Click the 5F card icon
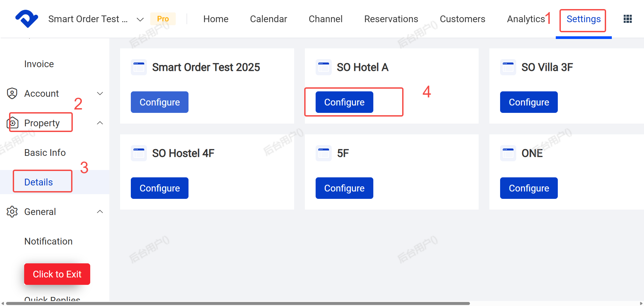The image size is (644, 306). point(324,153)
